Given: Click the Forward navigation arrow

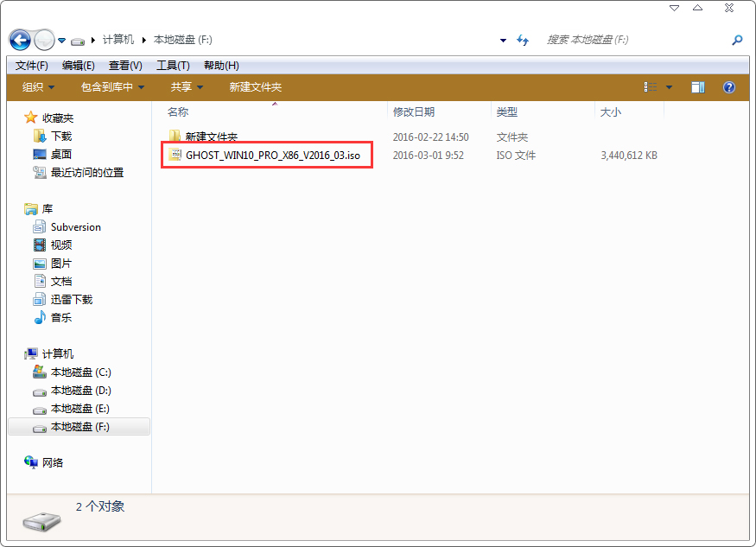Looking at the screenshot, I should coord(43,40).
